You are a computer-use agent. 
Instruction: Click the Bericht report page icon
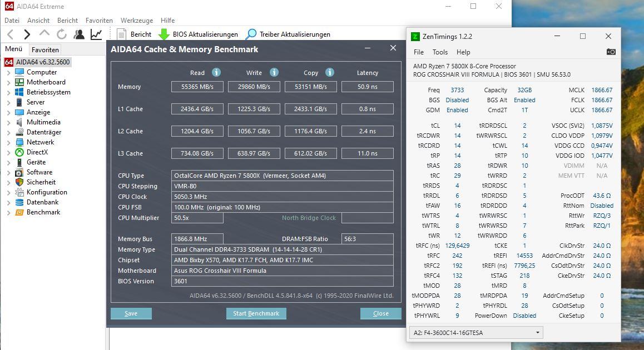click(121, 34)
